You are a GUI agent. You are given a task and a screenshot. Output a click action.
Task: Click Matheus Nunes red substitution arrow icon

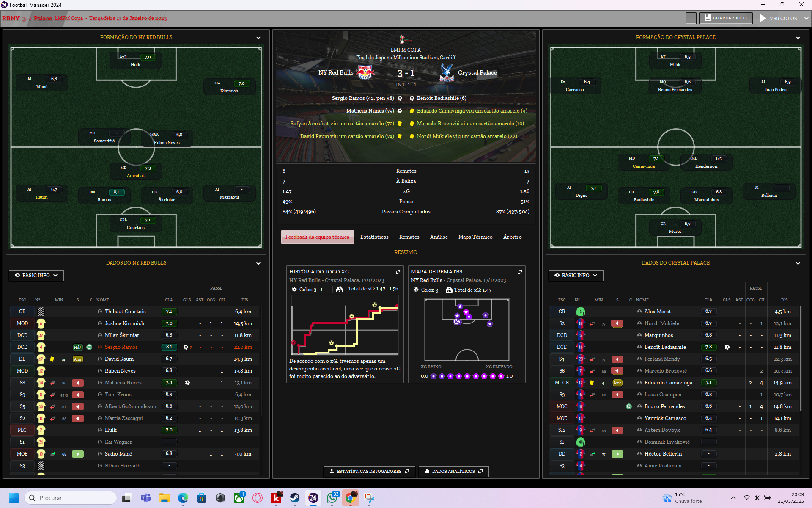pyautogui.click(x=78, y=383)
